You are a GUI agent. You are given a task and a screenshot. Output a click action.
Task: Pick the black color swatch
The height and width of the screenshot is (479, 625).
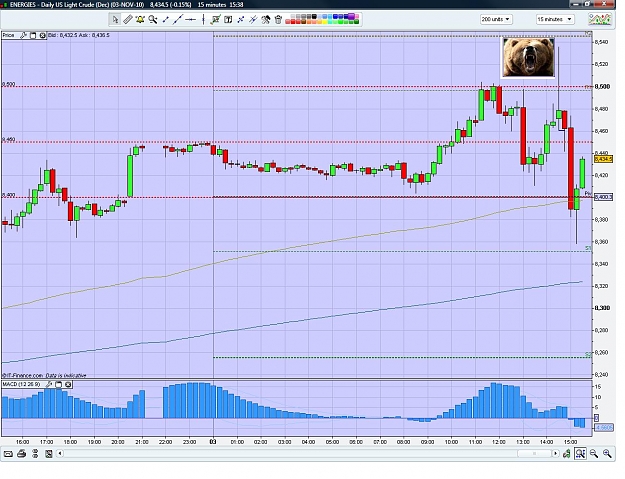[x=314, y=16]
